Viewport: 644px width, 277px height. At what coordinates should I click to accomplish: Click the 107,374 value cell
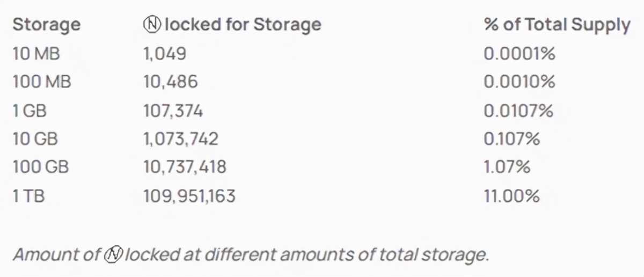173,111
